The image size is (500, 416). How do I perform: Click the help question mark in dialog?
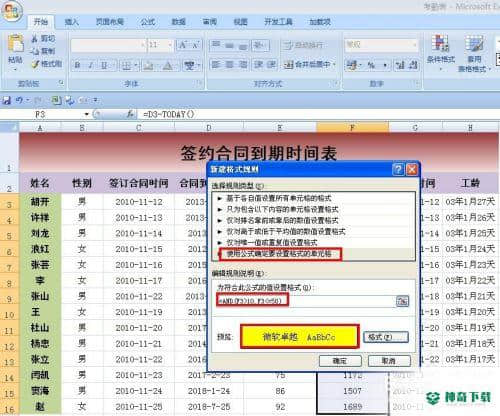(x=398, y=169)
